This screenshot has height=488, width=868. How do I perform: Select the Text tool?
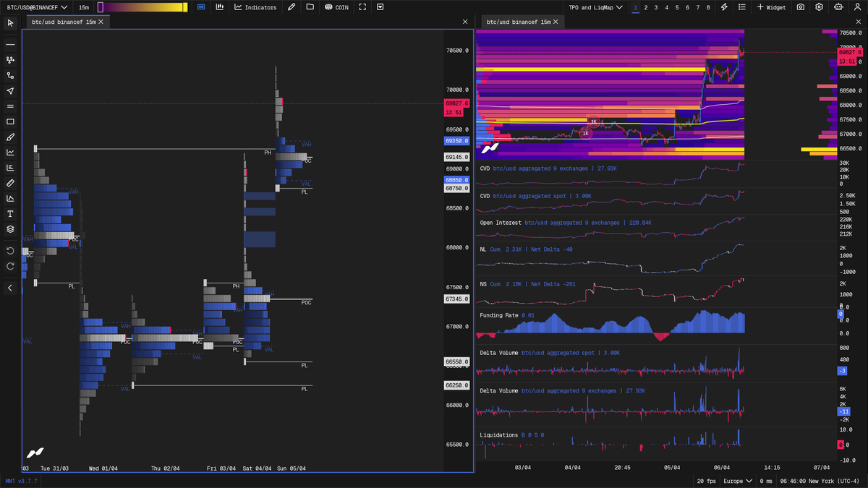click(10, 214)
